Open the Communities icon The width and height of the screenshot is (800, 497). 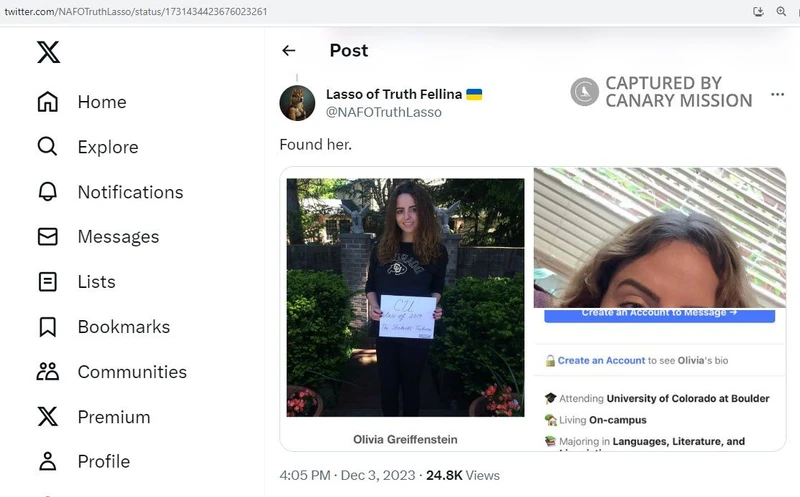47,371
